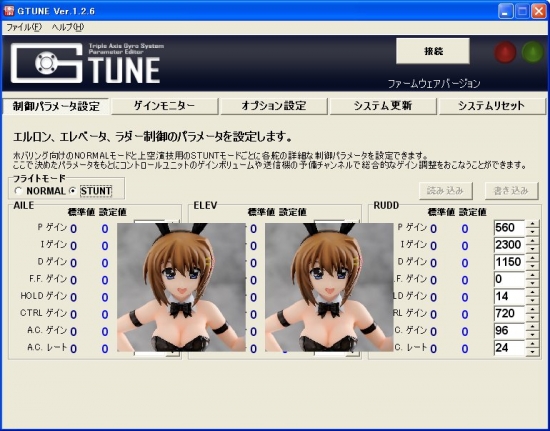The width and height of the screenshot is (550, 431).
Task: Increase RUDD A.C. rate value 24
Action: click(532, 344)
